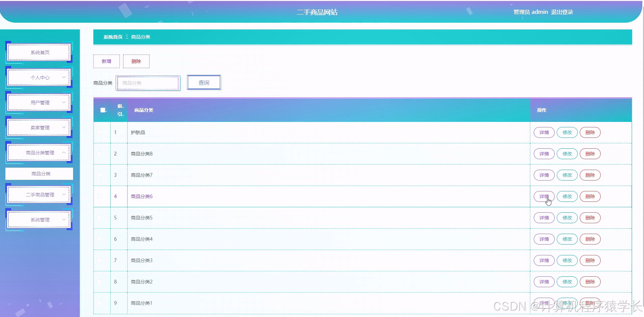Click 删除 for 商品分类2 row
This screenshot has height=317, width=644.
590,282
